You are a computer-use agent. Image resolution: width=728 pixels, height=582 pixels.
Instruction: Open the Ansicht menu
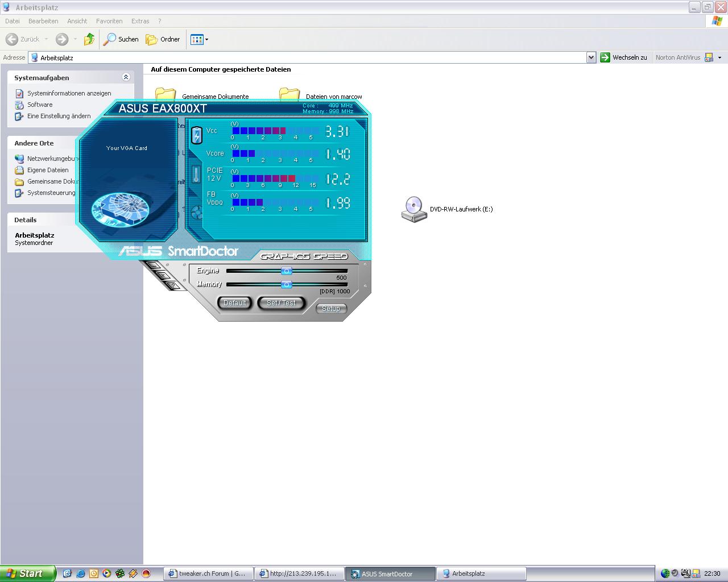pos(77,21)
